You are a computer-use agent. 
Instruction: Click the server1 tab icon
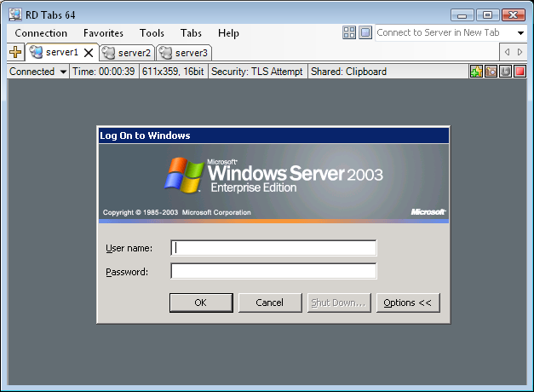(36, 52)
